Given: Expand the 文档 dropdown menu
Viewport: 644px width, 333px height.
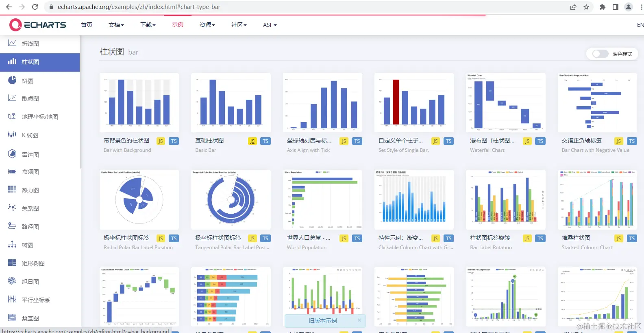Looking at the screenshot, I should pos(116,25).
